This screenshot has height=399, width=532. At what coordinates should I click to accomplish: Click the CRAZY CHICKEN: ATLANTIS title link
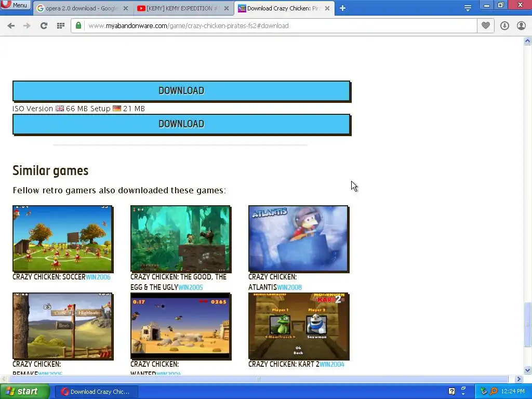272,282
